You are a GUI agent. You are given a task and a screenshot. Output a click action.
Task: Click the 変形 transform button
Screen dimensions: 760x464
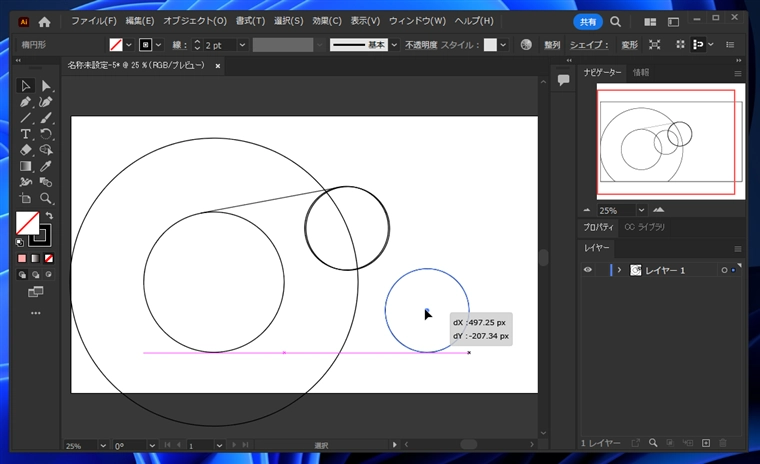(630, 45)
